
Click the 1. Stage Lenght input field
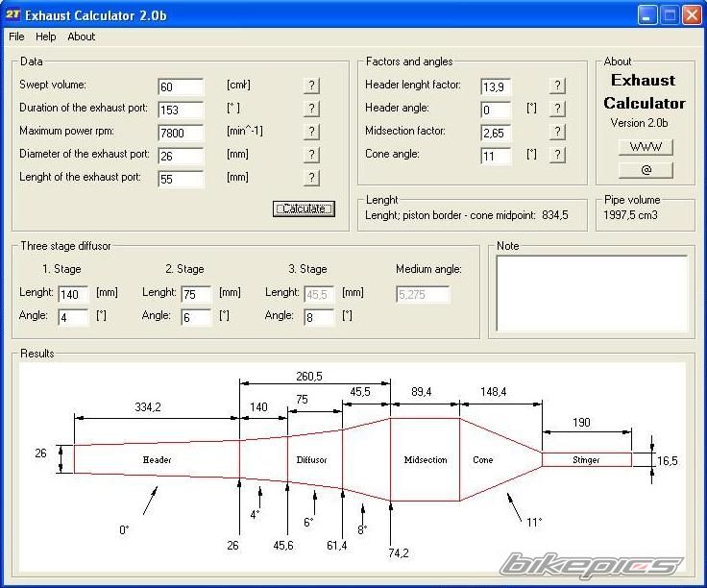[73, 294]
